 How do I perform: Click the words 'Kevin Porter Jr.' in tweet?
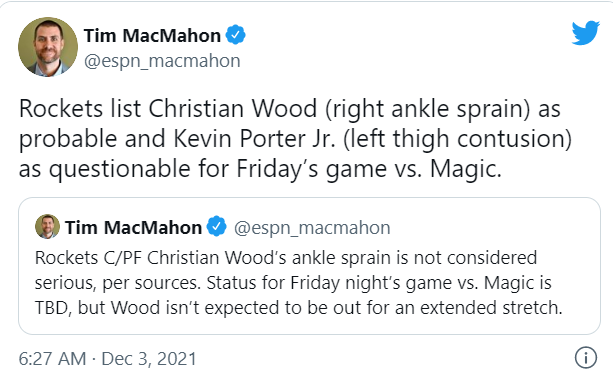(255, 139)
